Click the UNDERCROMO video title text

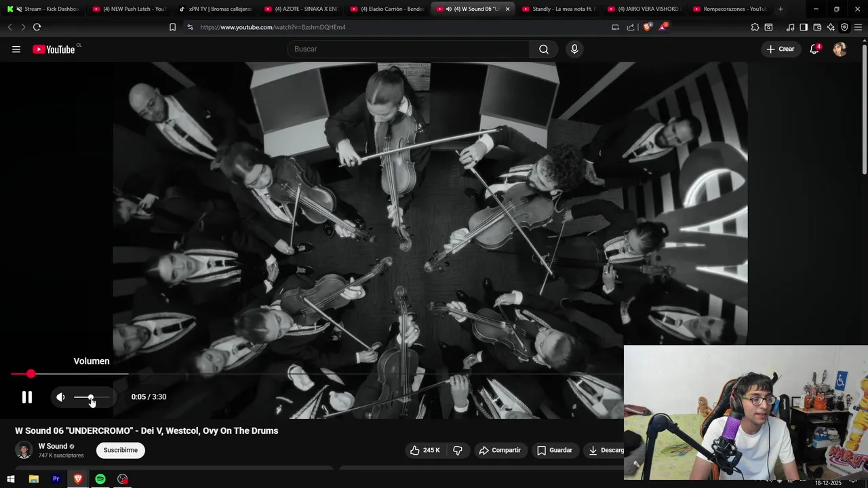[x=146, y=430]
